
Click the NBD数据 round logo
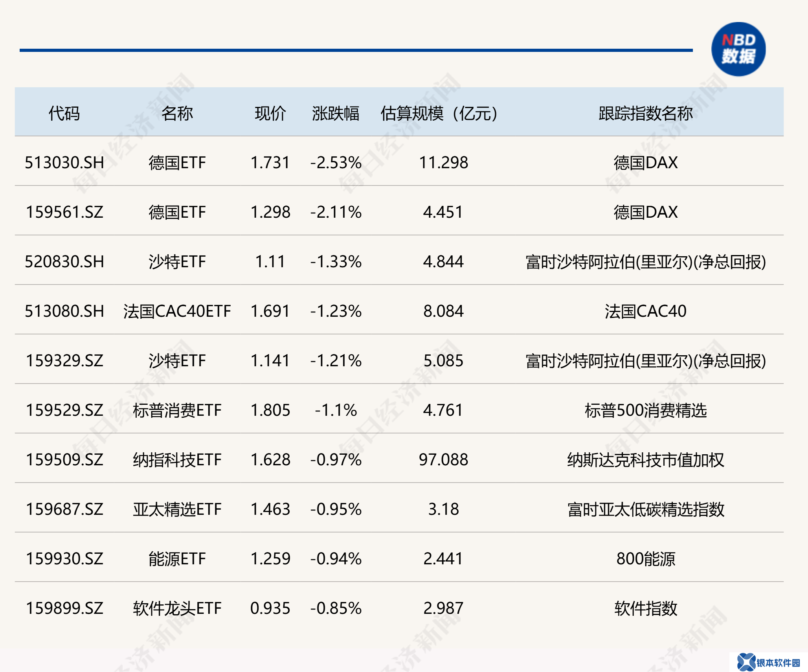tap(738, 50)
